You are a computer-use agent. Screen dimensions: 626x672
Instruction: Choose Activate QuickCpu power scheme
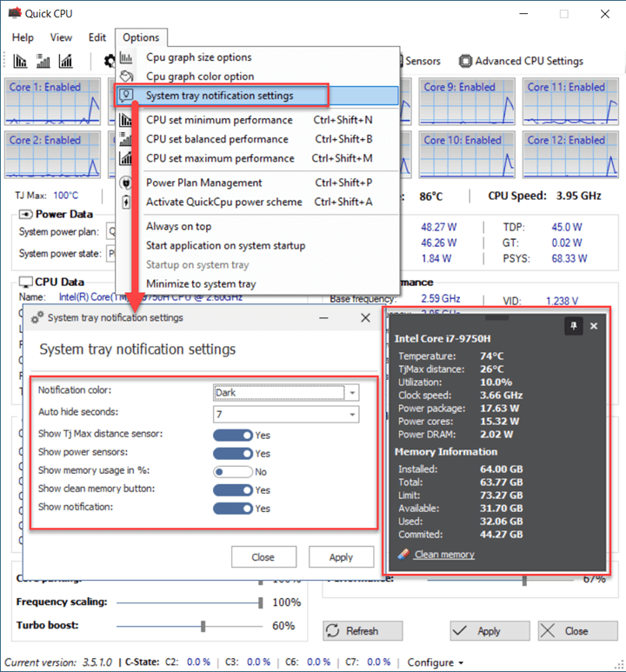coord(257,202)
